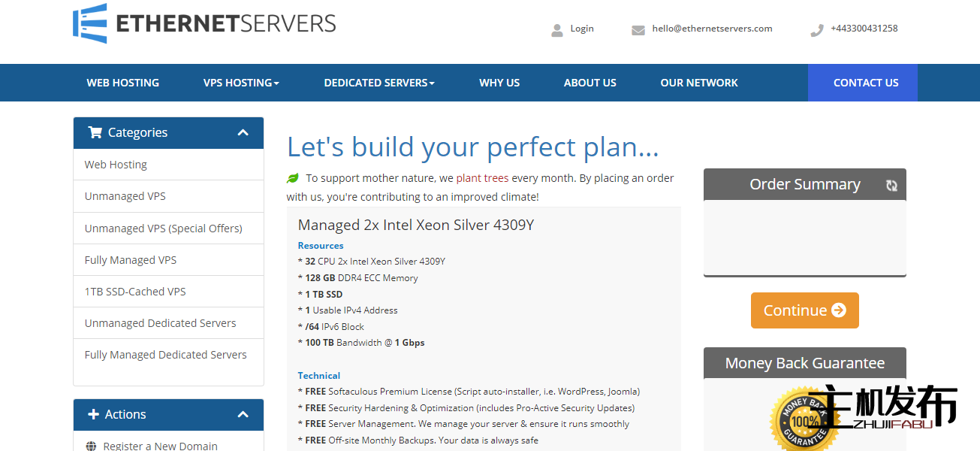The height and width of the screenshot is (451, 980).
Task: Choose Unmanaged VPS (Special Offers) category
Action: tap(164, 229)
